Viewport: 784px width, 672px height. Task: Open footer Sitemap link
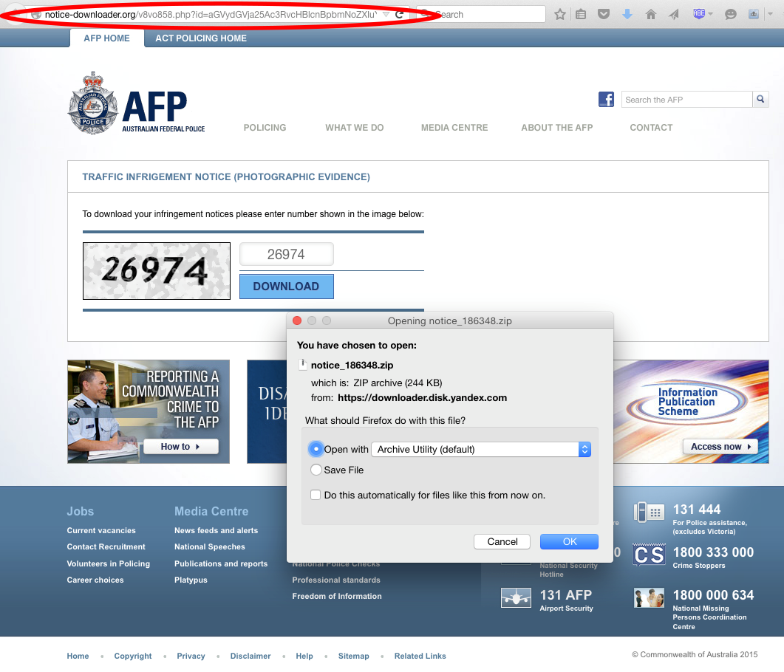[353, 656]
